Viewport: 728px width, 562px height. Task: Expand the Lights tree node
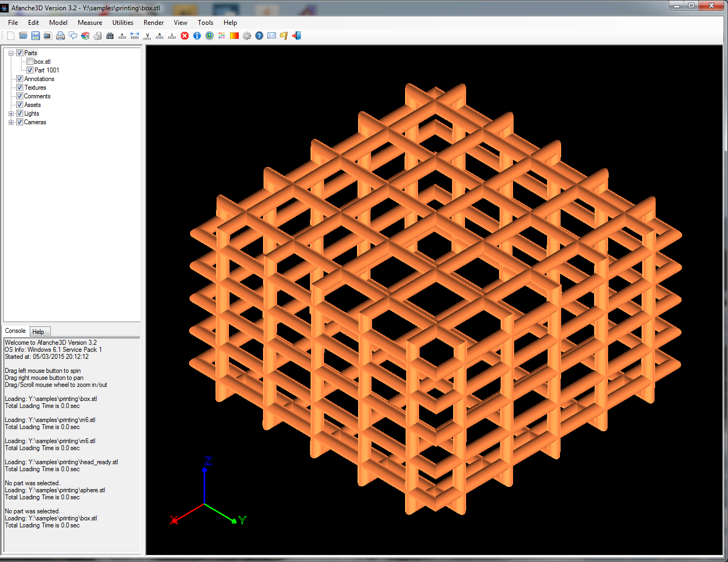11,113
